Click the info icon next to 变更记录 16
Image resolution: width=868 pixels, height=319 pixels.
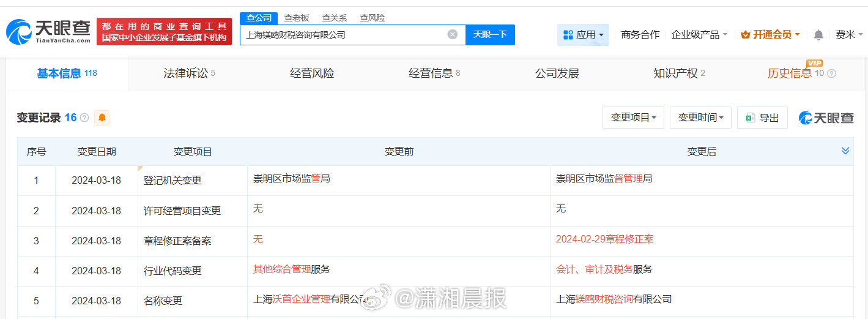[x=84, y=118]
